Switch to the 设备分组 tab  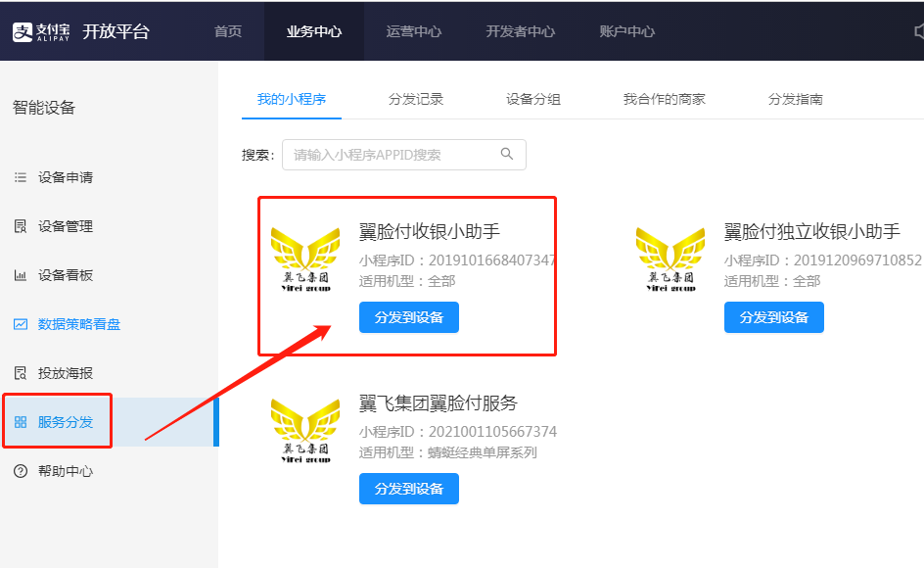(x=533, y=99)
